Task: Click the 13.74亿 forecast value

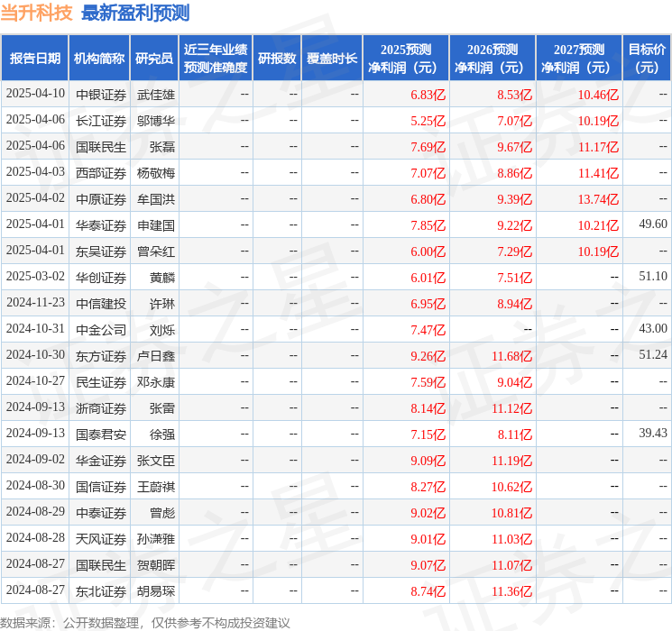Action: (598, 199)
